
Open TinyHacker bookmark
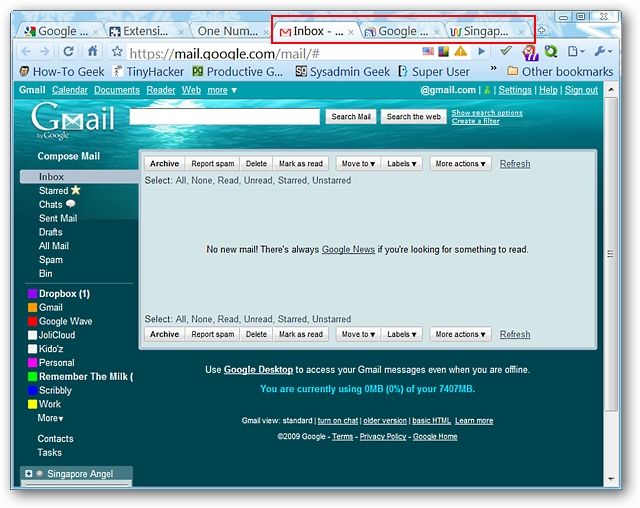149,72
